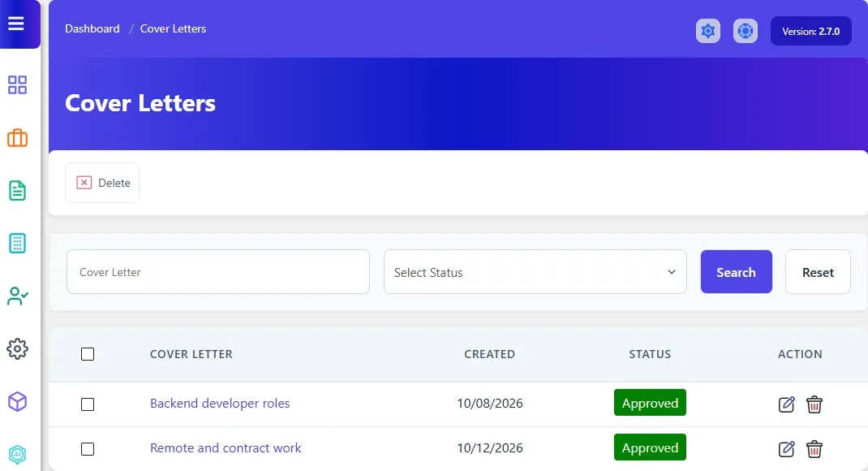The width and height of the screenshot is (868, 471).
Task: Open the dashboard grid icon in the sidebar
Action: click(17, 84)
